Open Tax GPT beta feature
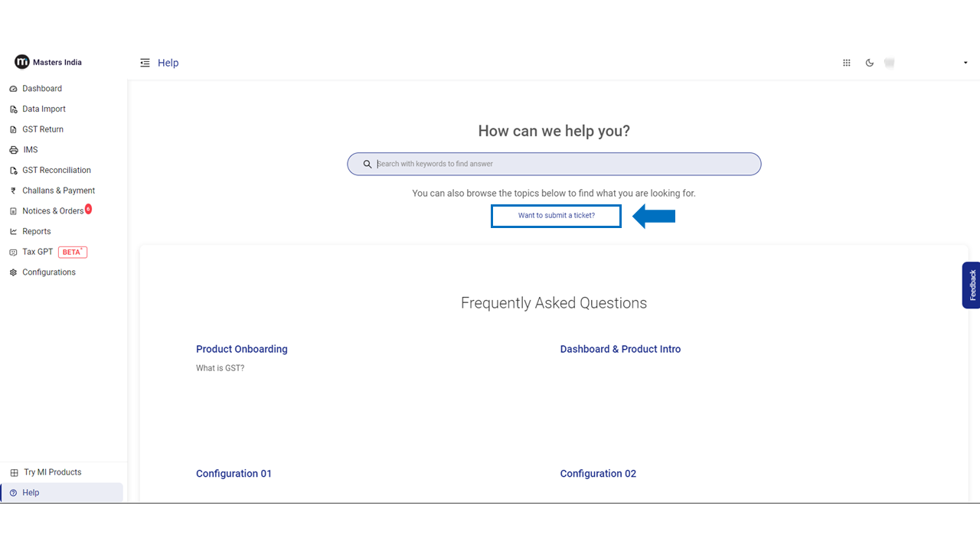This screenshot has height=551, width=980. 38,252
